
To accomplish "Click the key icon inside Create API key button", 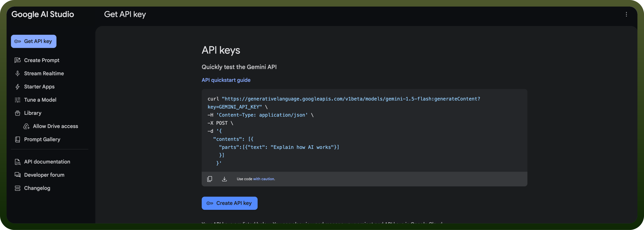I will [210, 203].
